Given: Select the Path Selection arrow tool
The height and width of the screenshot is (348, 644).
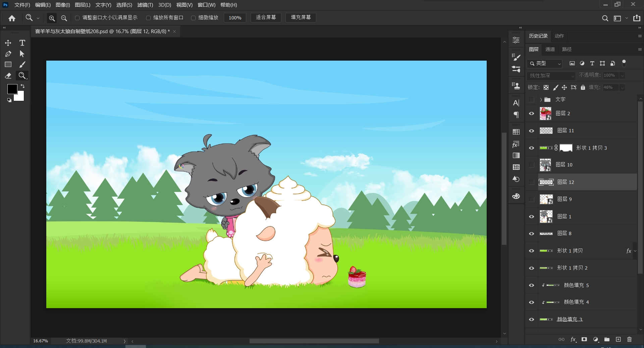Looking at the screenshot, I should click(22, 54).
